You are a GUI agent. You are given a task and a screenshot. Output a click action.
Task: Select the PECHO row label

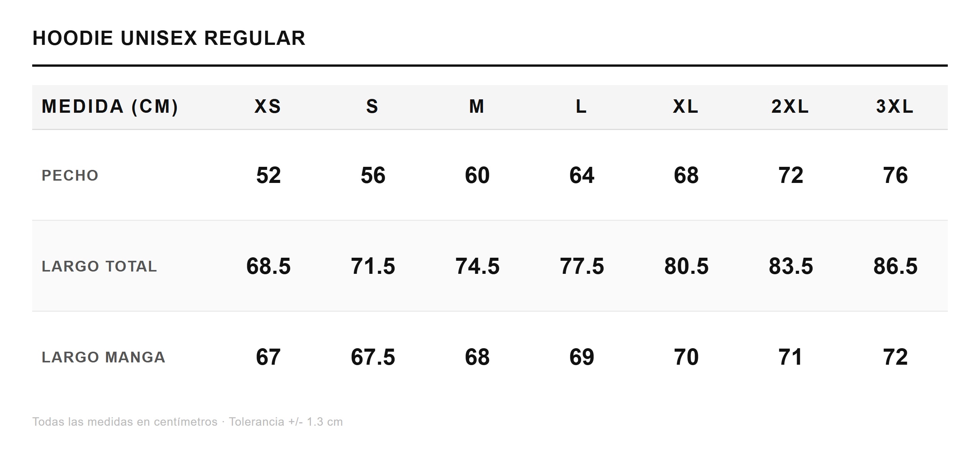click(x=70, y=176)
